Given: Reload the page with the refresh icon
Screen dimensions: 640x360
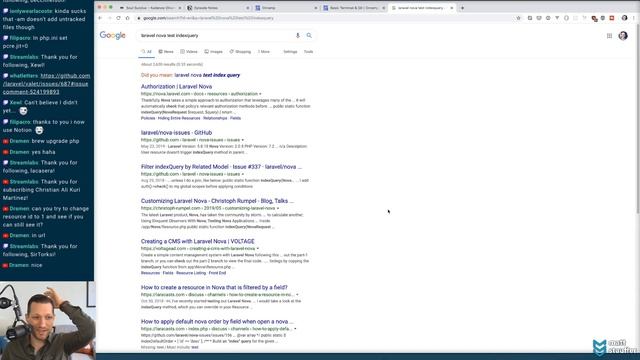Looking at the screenshot, I should (x=118, y=18).
